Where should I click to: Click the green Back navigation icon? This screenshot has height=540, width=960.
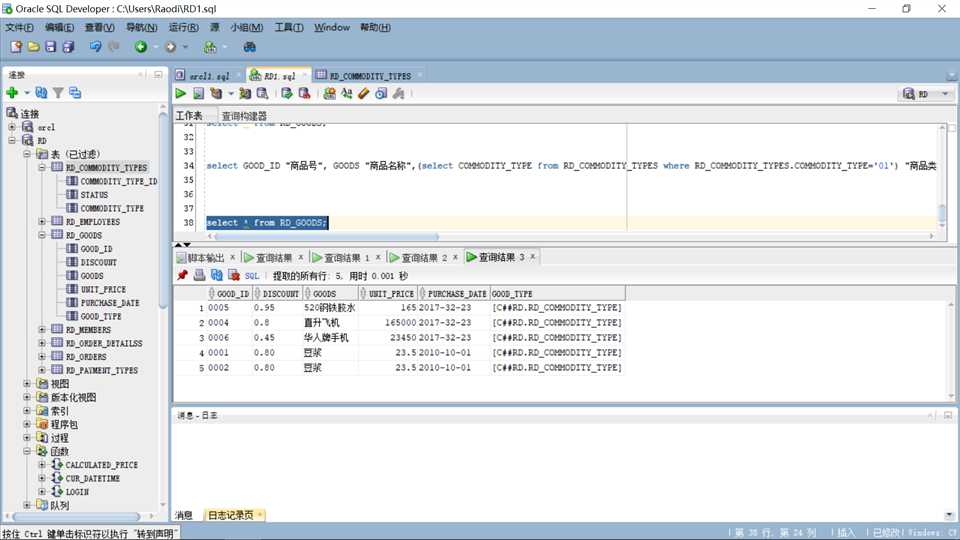tap(141, 47)
